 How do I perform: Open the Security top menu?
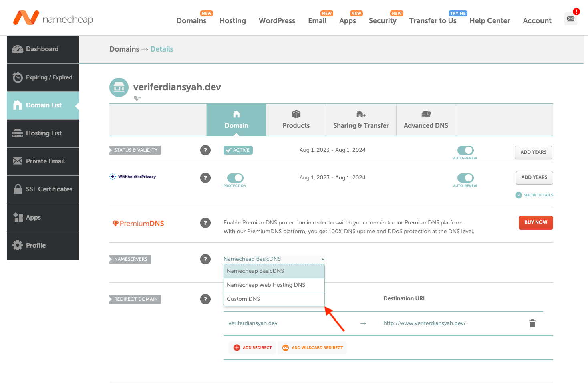point(383,21)
